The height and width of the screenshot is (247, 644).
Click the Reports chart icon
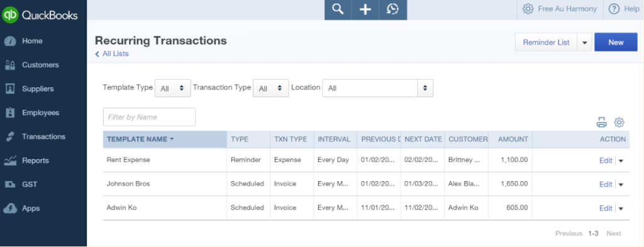click(10, 160)
